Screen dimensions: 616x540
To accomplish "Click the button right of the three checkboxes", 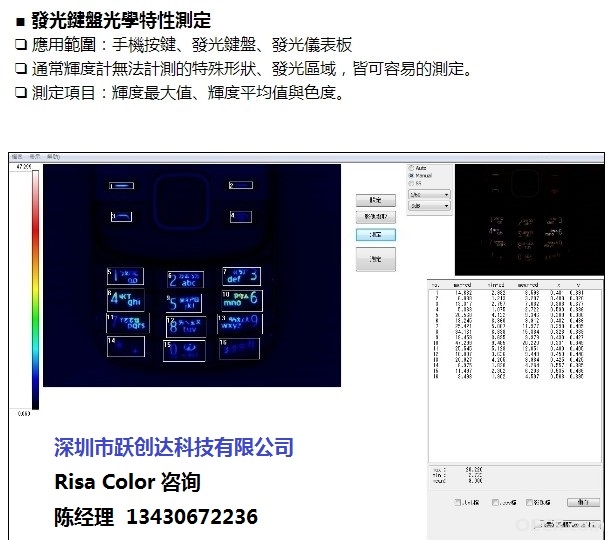I will (583, 502).
